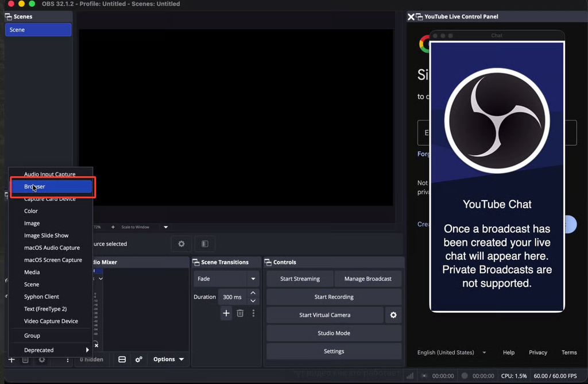Click the 300 ms duration field
The height and width of the screenshot is (384, 588).
tap(232, 297)
